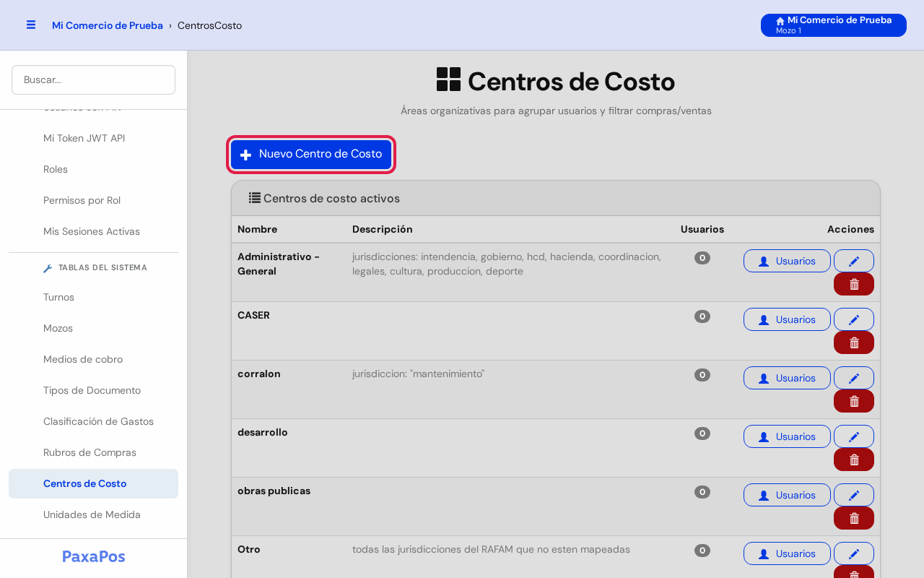Open Usuarios for obras publicas
Screen dimensions: 924x578
[787, 495]
